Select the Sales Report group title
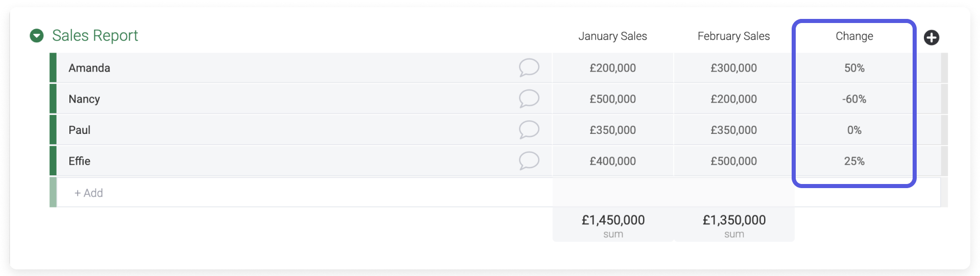 [95, 36]
